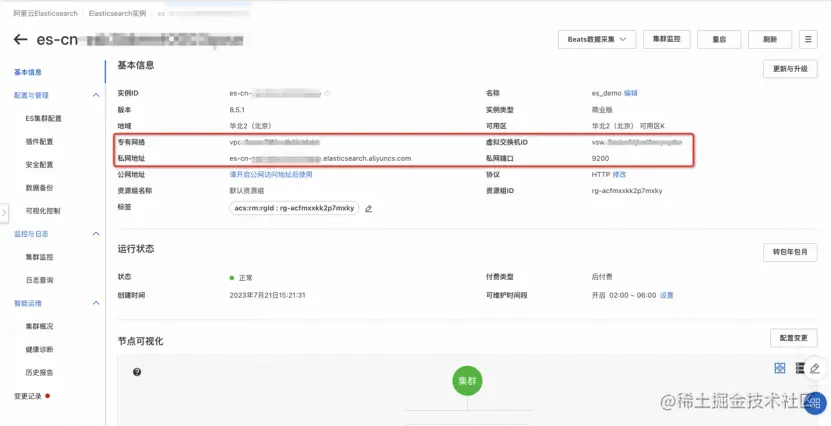831x426 pixels.
Task: Click the 编辑 link next to es_demo
Action: coord(631,93)
